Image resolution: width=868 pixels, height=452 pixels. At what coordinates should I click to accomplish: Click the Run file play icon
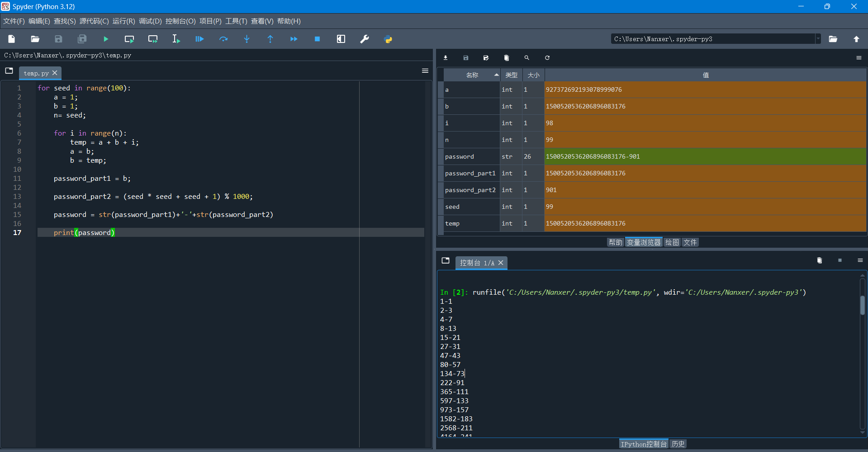coord(106,39)
